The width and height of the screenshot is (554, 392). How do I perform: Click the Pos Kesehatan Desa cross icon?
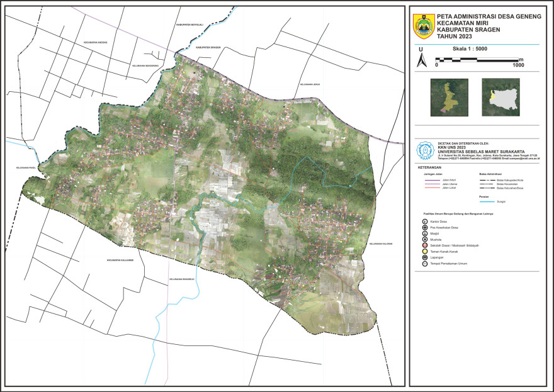pos(425,227)
